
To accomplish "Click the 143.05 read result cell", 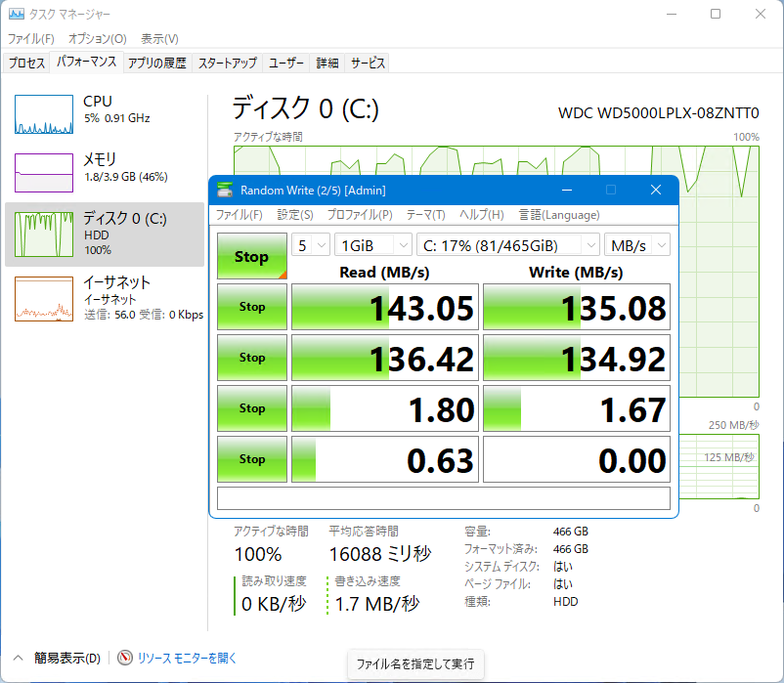I will click(x=385, y=307).
